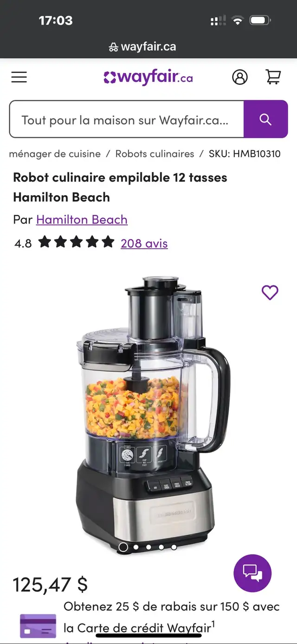This screenshot has height=644, width=297.
Task: Focus the 'Tout pour la maison' search field
Action: 127,119
